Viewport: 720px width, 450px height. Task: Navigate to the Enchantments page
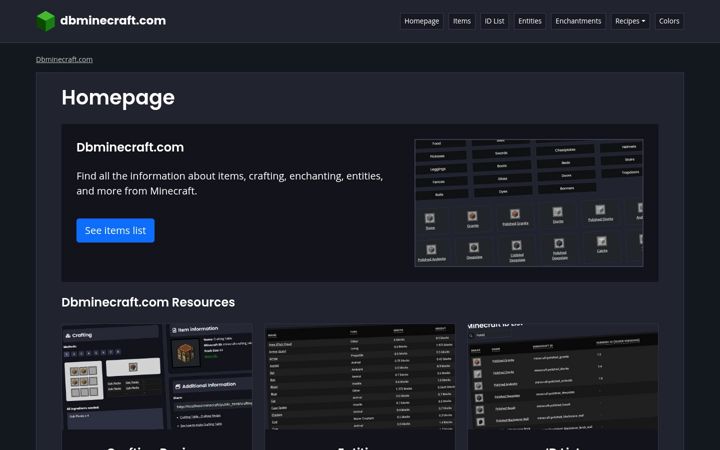pyautogui.click(x=578, y=21)
